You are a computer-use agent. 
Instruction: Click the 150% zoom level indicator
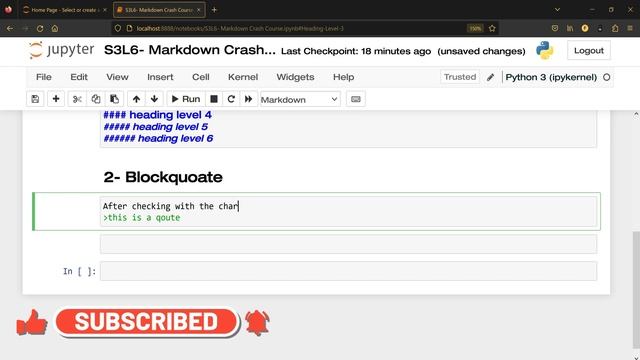tap(475, 28)
